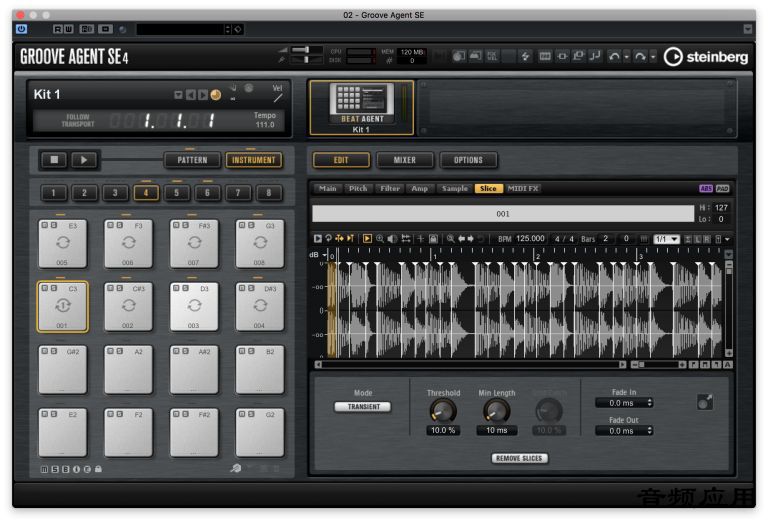Click the PATTERN button
Viewport: 768px width, 523px height.
tap(192, 160)
